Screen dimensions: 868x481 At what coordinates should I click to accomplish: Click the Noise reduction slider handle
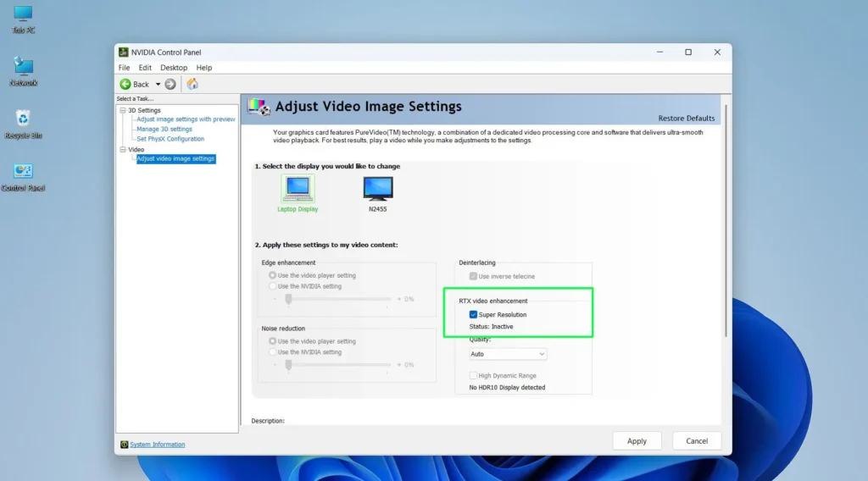pos(288,366)
